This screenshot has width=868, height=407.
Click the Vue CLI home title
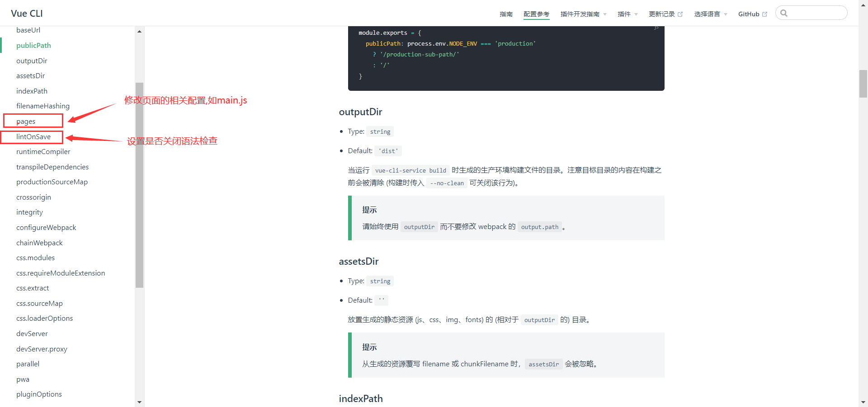click(27, 14)
